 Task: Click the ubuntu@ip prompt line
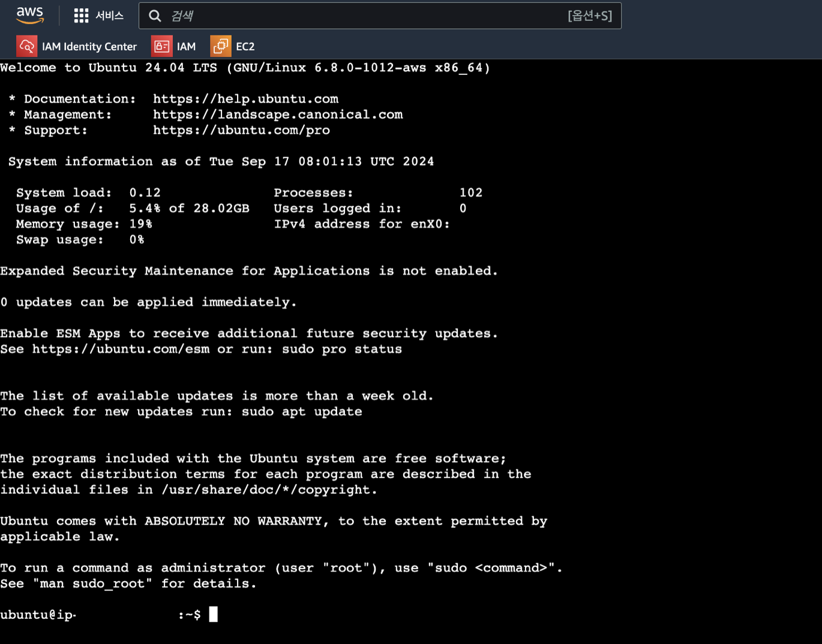pos(38,615)
